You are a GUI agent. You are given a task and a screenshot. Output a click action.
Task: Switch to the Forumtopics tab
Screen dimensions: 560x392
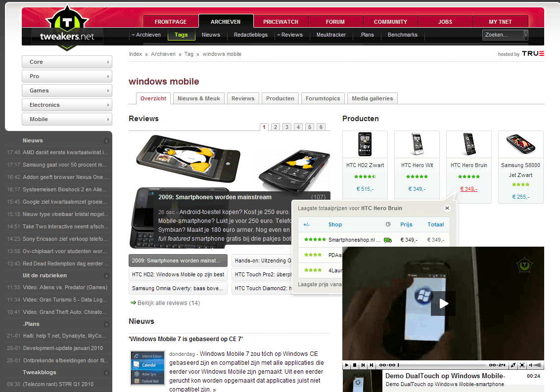point(323,98)
